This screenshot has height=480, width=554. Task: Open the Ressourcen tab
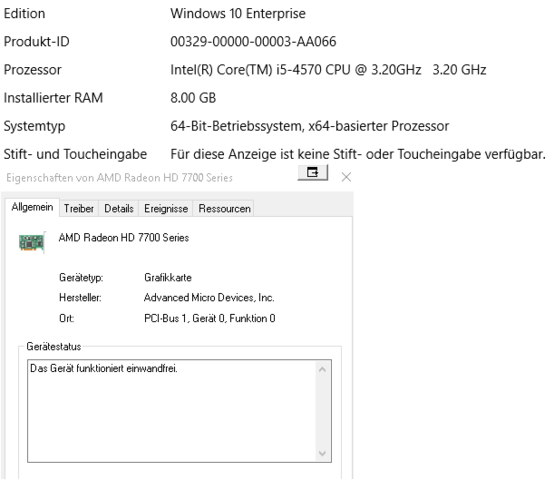tap(224, 209)
